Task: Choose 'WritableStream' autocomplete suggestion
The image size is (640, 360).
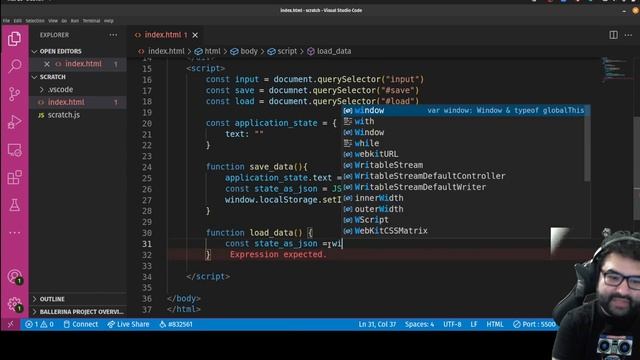Action: pyautogui.click(x=464, y=165)
